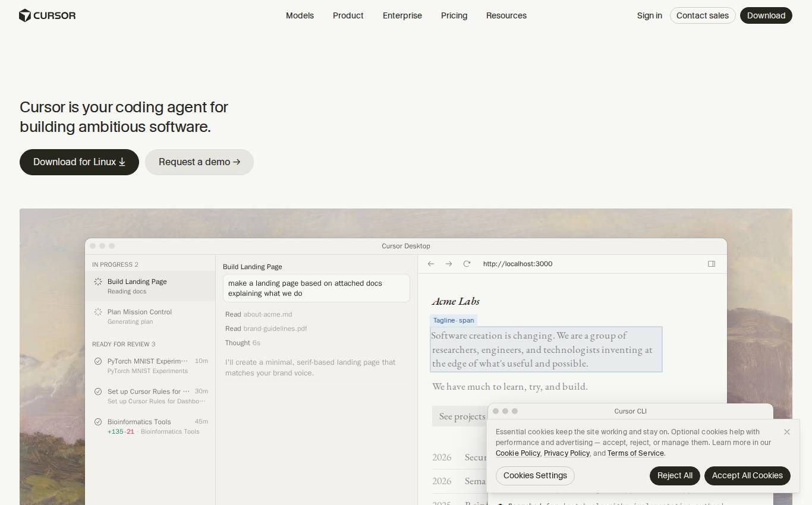
Task: Close the cookie banner with X
Action: 787,432
